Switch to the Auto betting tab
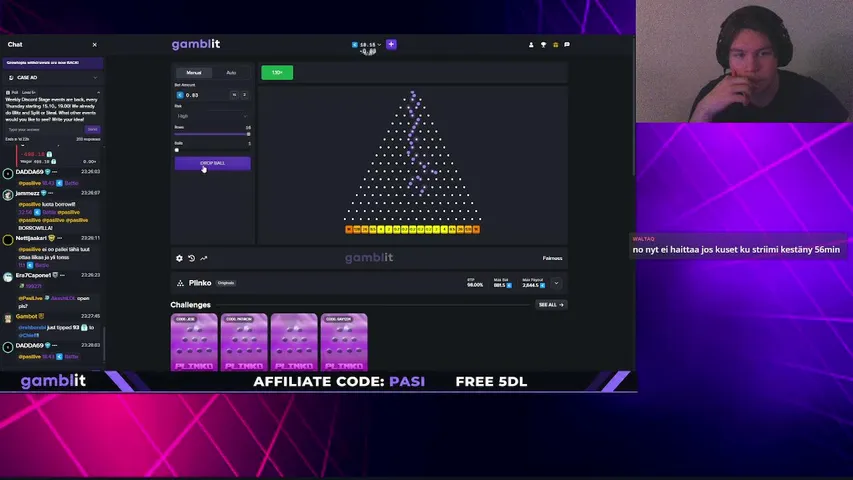853x480 pixels. tap(231, 72)
